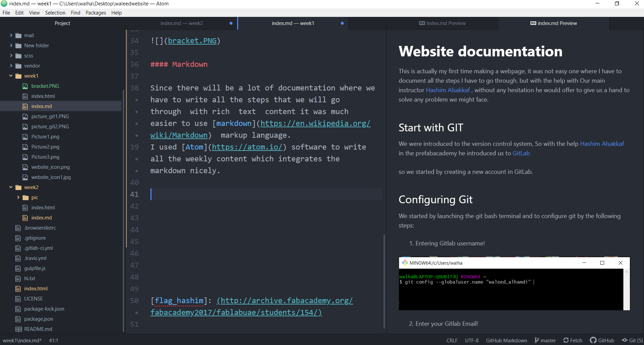Open the GitLab link in preview
The width and height of the screenshot is (644, 345).
tap(521, 153)
